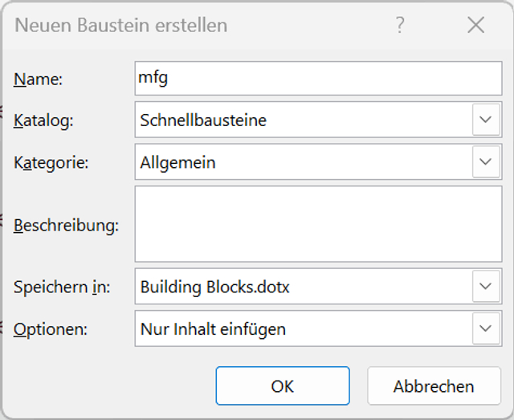Confirm with the OK button
Image resolution: width=514 pixels, height=420 pixels.
[283, 386]
